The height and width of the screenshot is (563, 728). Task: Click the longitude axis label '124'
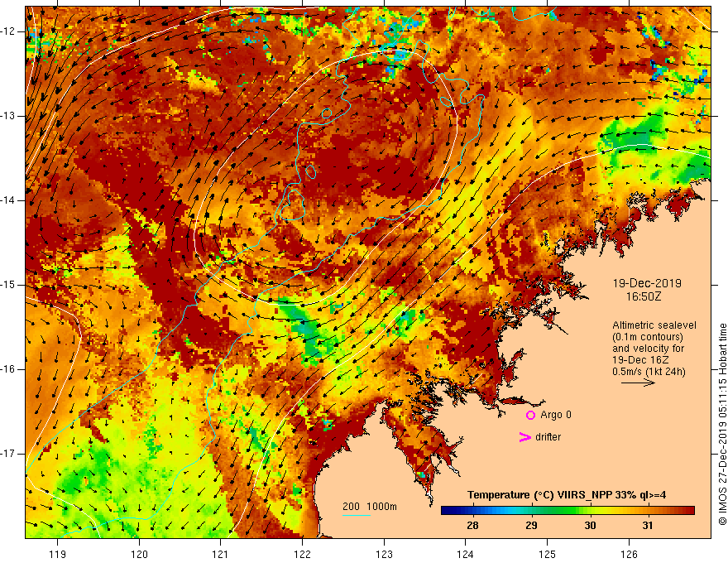click(465, 554)
